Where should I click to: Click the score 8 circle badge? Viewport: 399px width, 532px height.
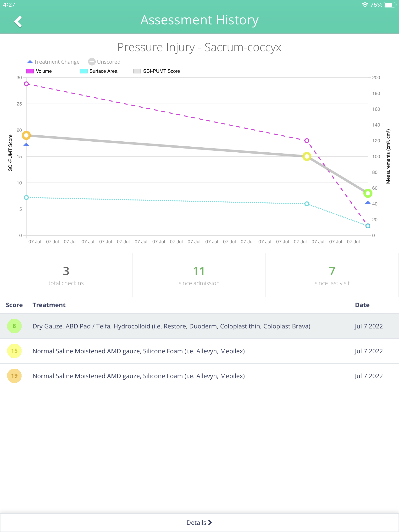[14, 326]
